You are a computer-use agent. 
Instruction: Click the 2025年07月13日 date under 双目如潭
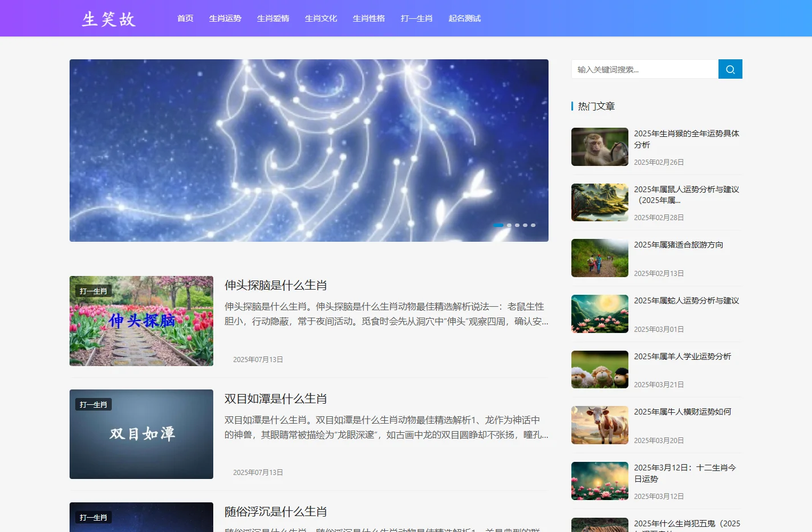(x=258, y=473)
